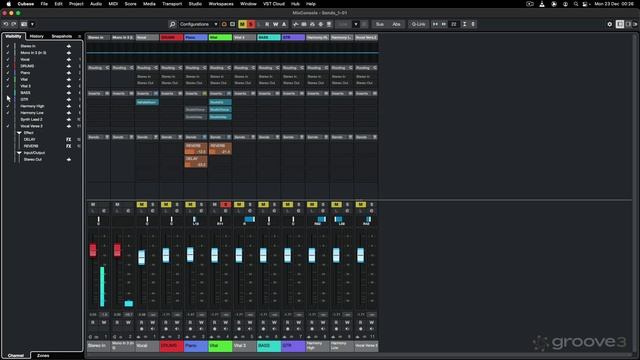Toggle visibility check for Harmony High
The height and width of the screenshot is (360, 640).
7,106
